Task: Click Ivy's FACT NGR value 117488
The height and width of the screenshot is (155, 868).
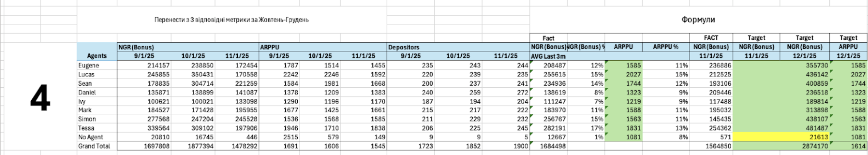Action: pyautogui.click(x=711, y=102)
